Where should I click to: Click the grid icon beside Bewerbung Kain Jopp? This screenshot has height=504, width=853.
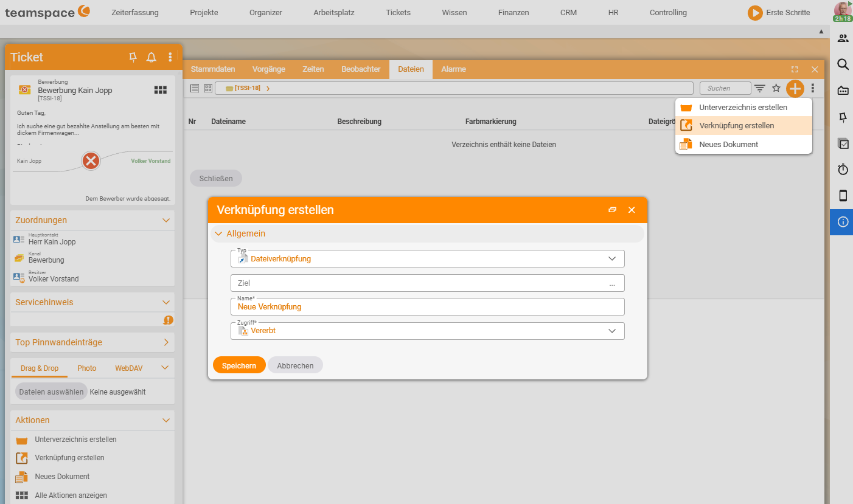click(x=161, y=90)
